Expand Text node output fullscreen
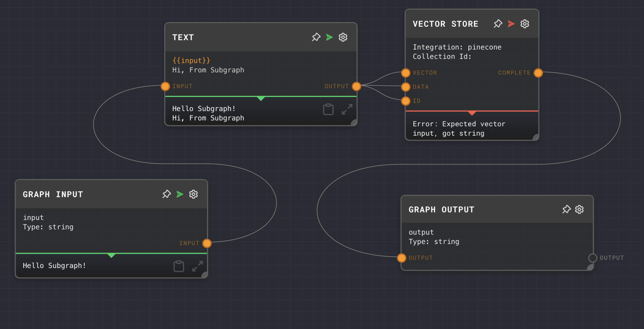This screenshot has height=329, width=644. (347, 109)
